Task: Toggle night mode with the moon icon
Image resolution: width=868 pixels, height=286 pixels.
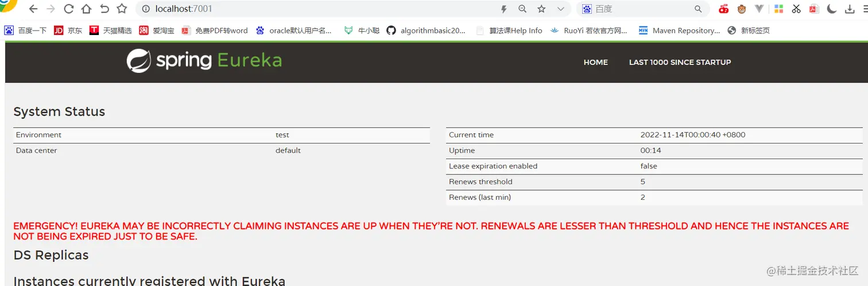Action: [832, 9]
